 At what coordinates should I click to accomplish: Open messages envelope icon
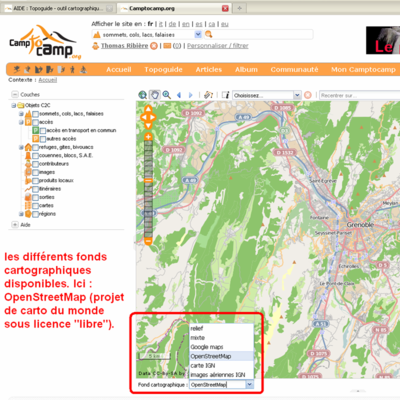[167, 46]
